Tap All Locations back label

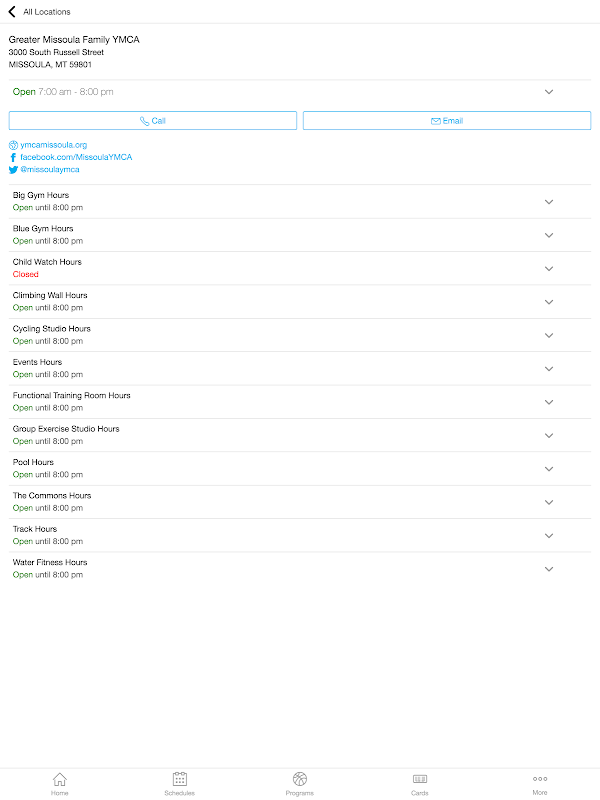(x=47, y=12)
